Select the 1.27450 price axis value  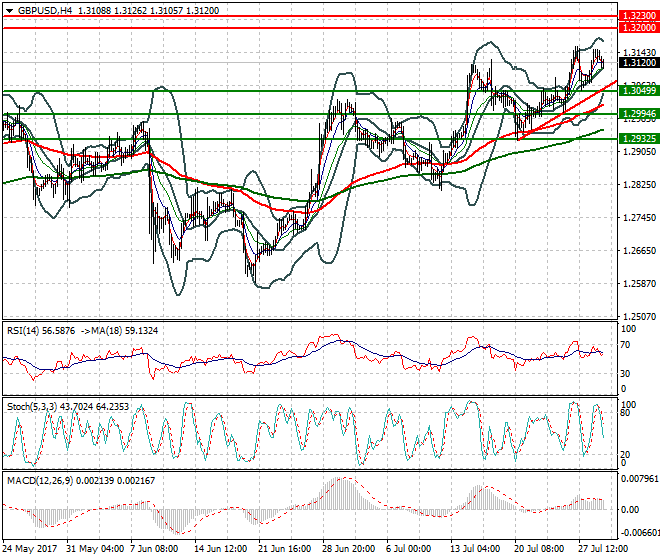639,217
